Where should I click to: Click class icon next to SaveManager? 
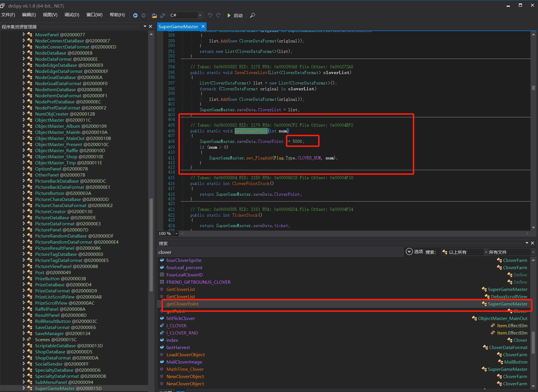[x=30, y=333]
